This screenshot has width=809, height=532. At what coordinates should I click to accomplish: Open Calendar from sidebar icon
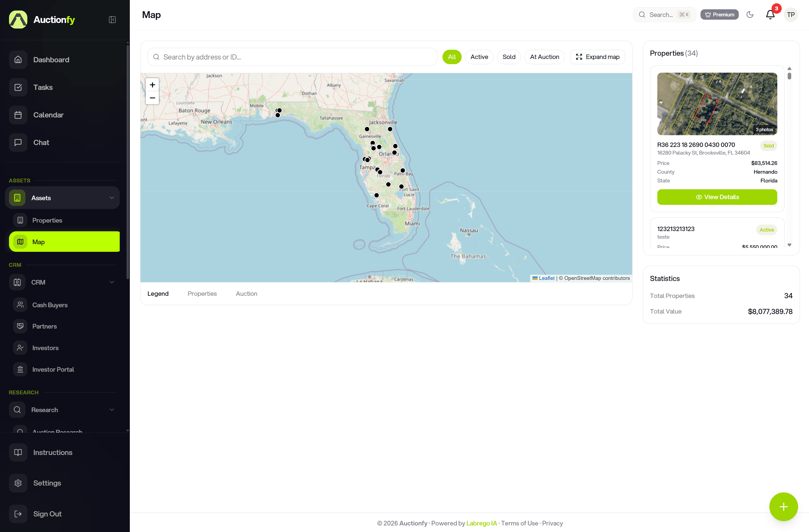18,115
